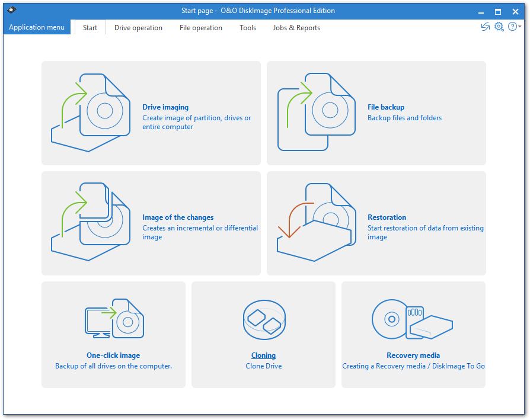Screen dimensions: 530x420
Task: Click the Clone Drive text
Action: [x=263, y=366]
